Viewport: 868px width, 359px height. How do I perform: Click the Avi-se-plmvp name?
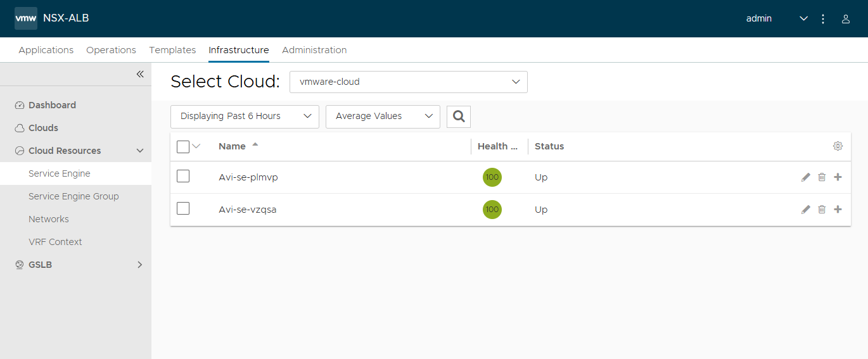248,177
